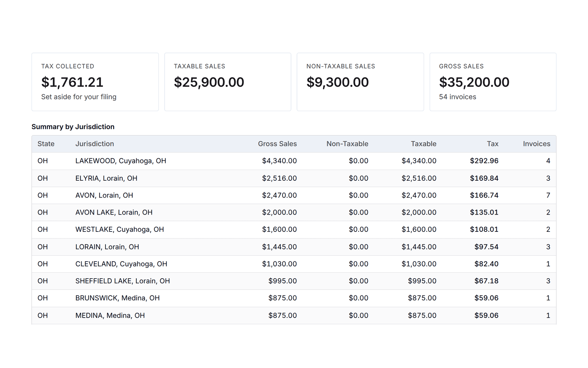The width and height of the screenshot is (588, 368).
Task: Click the $82.40 tax amount
Action: point(486,264)
